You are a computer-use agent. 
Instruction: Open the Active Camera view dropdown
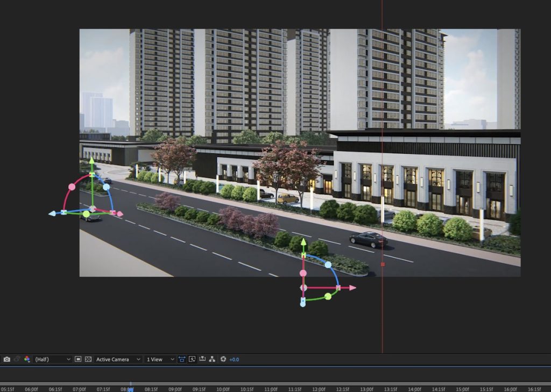(x=118, y=359)
